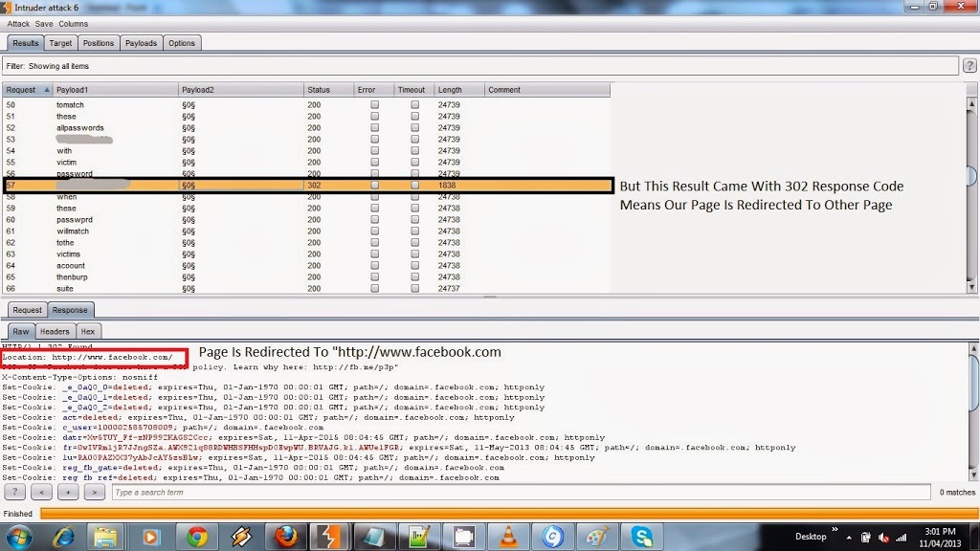Show the Request tab of the selected item

click(28, 310)
